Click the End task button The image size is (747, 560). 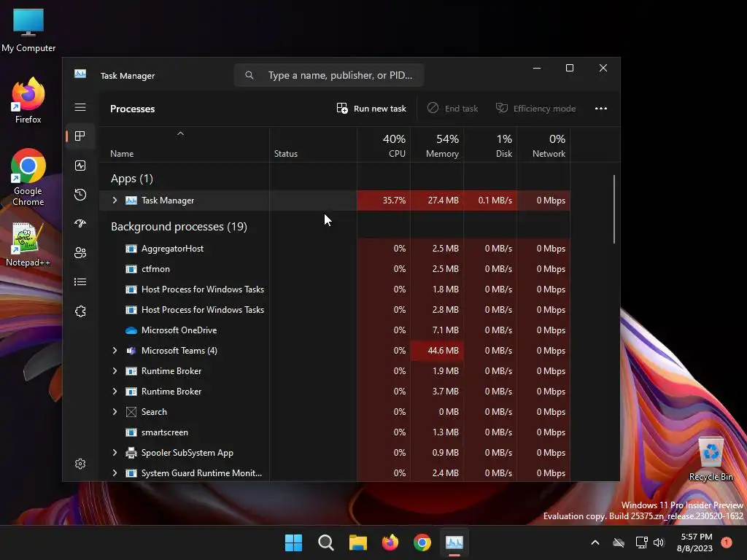452,109
